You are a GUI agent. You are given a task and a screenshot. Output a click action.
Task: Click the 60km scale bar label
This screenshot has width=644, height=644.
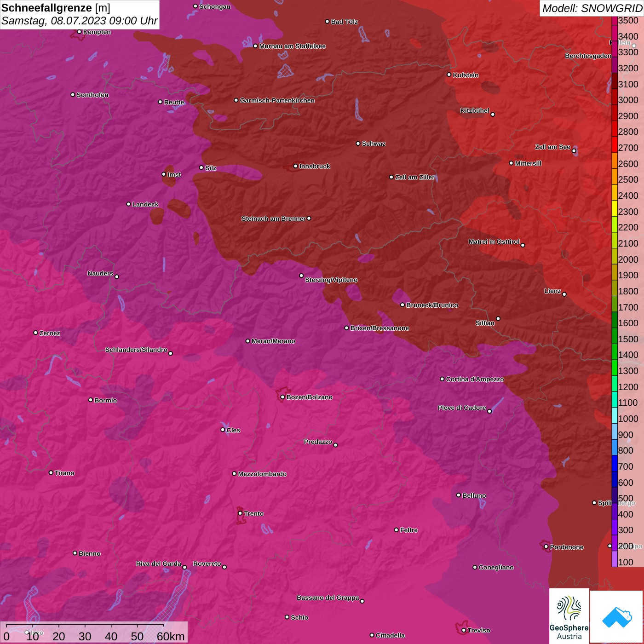point(171,636)
